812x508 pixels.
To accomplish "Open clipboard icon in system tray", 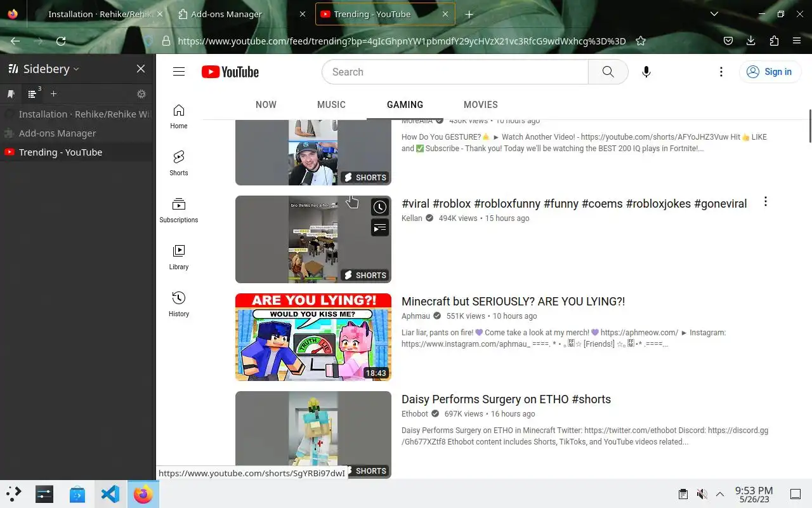I will (683, 494).
